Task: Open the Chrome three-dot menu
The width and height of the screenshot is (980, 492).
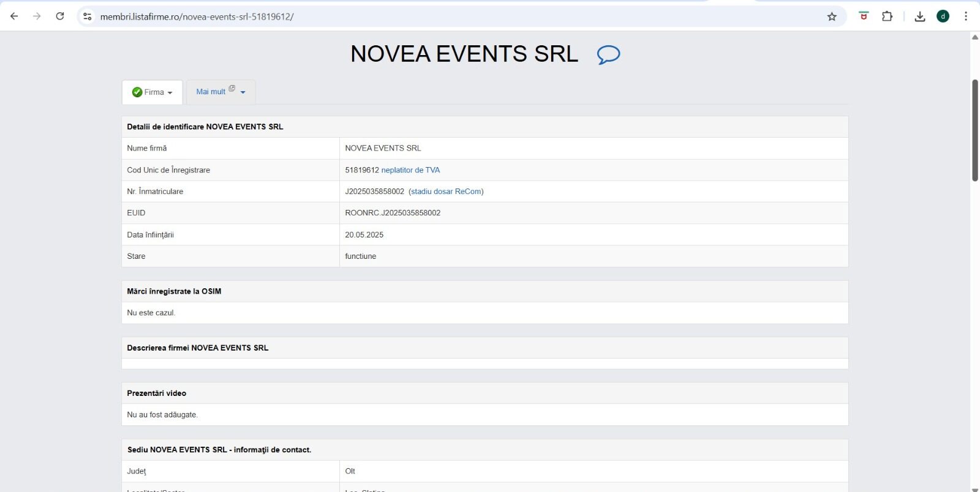Action: coord(966,17)
